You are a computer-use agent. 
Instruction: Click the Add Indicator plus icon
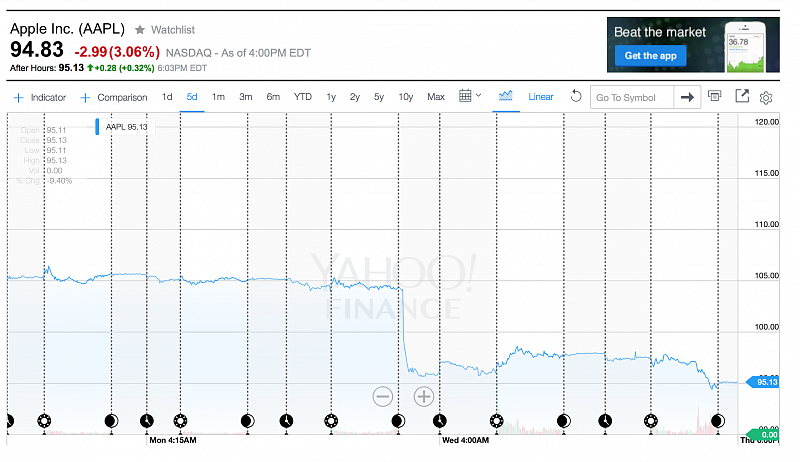coord(18,97)
